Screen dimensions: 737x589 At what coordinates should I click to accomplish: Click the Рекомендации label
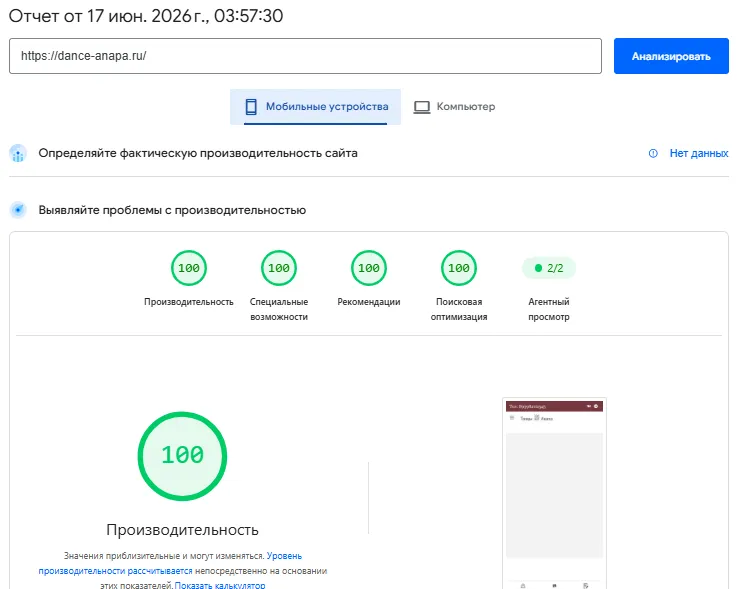click(368, 302)
